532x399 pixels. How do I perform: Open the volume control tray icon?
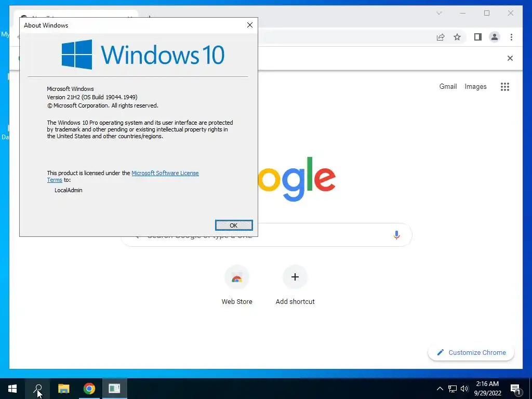coord(464,389)
